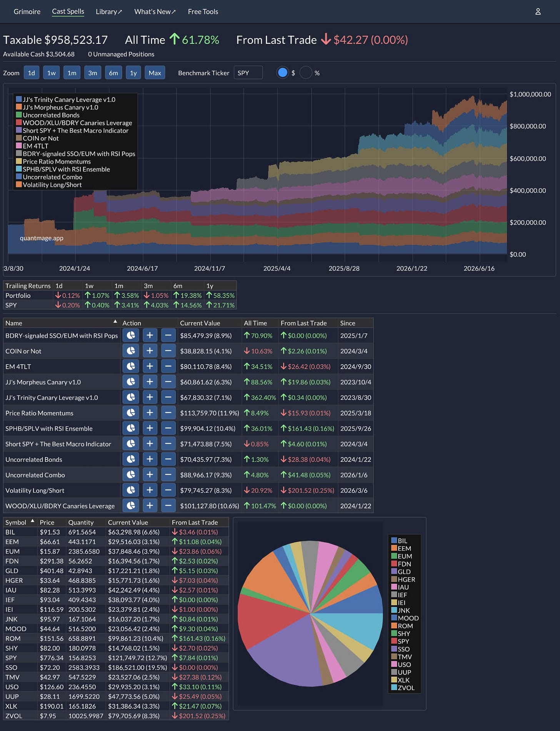Viewport: 560px width, 731px height.
Task: Click minus icon for Price Ratio Momentums
Action: (x=168, y=413)
